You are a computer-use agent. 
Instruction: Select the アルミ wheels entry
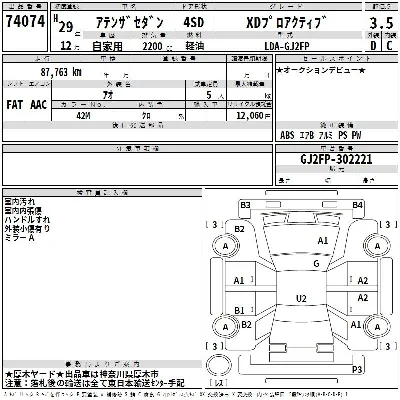tap(325, 135)
